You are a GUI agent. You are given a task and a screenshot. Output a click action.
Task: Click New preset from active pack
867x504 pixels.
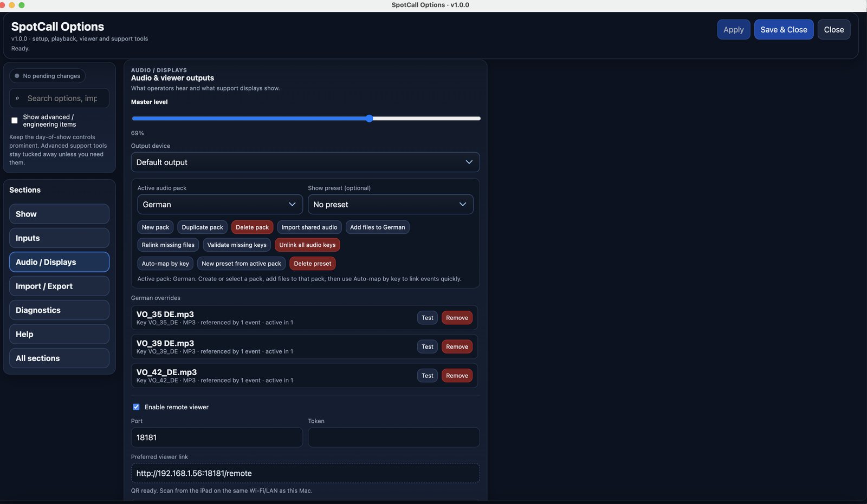click(241, 264)
